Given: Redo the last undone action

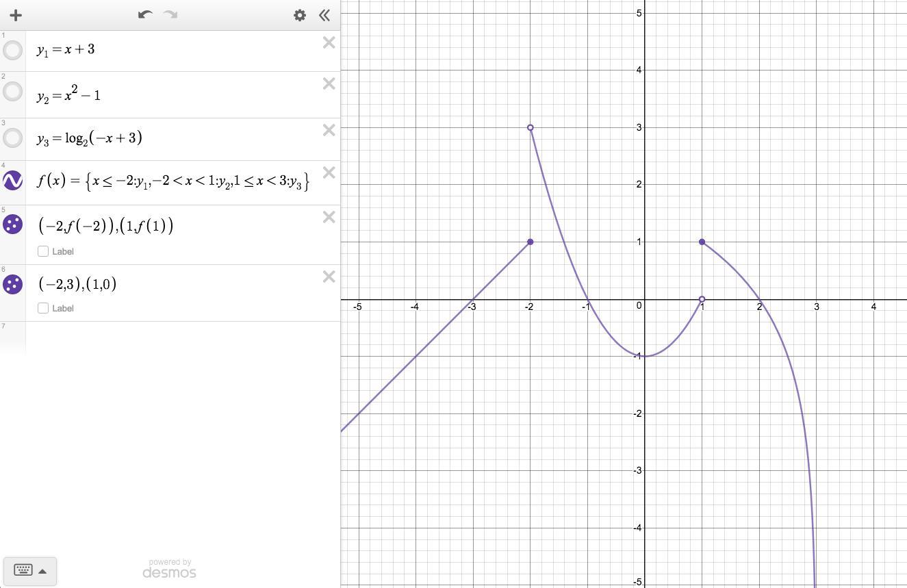Looking at the screenshot, I should coord(170,14).
